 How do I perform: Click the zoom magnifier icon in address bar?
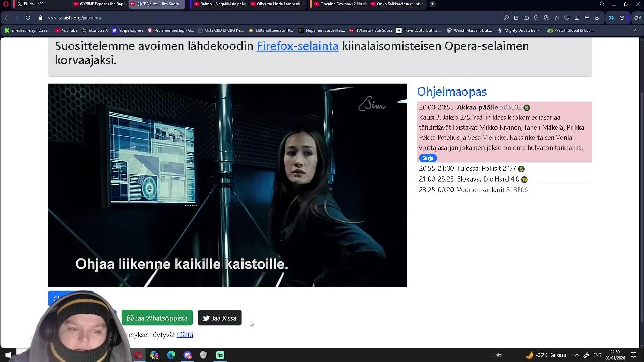tap(506, 18)
